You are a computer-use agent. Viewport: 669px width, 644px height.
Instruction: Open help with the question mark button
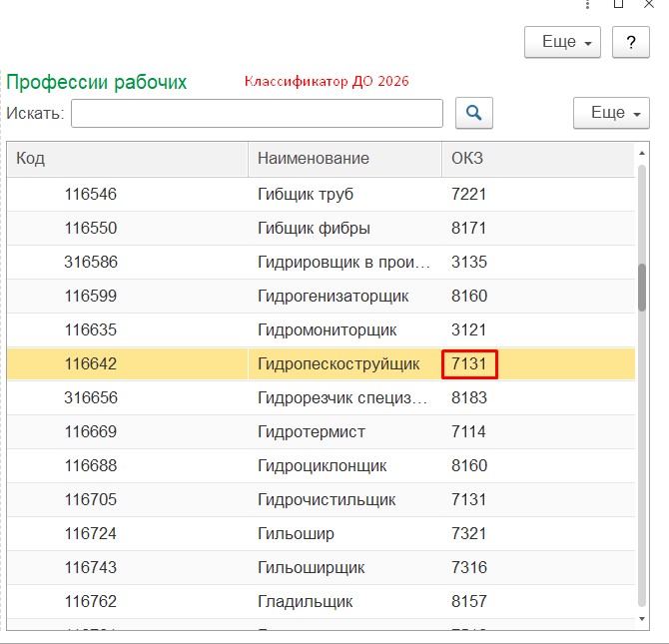pos(630,43)
